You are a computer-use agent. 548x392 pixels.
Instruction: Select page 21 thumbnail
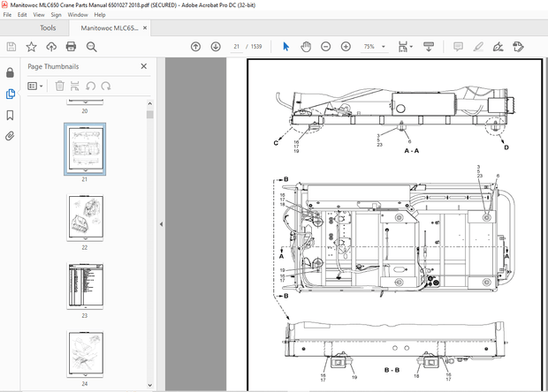tap(85, 149)
